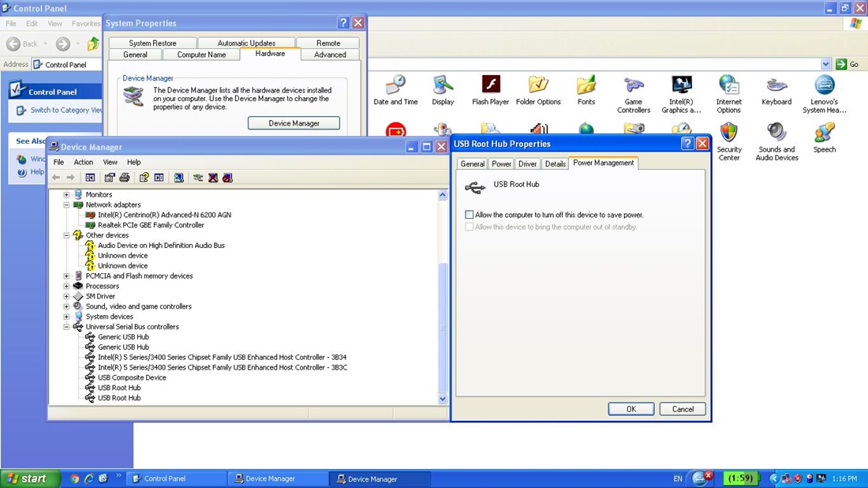Image resolution: width=868 pixels, height=488 pixels.
Task: Open the Keyboard icon in Control Panel
Action: click(776, 90)
